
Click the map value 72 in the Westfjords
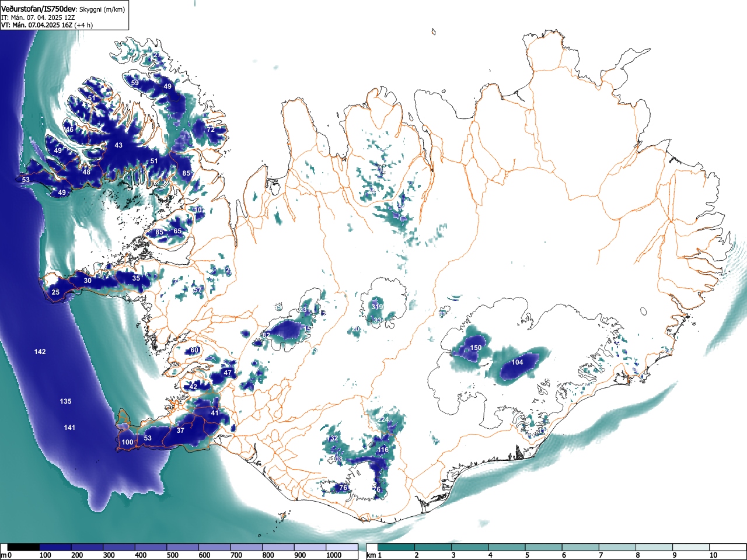coord(210,129)
